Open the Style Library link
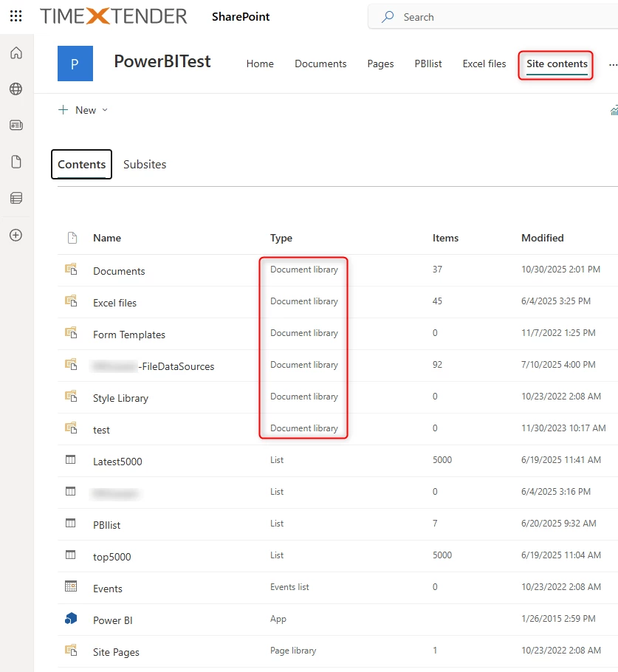 pyautogui.click(x=120, y=398)
